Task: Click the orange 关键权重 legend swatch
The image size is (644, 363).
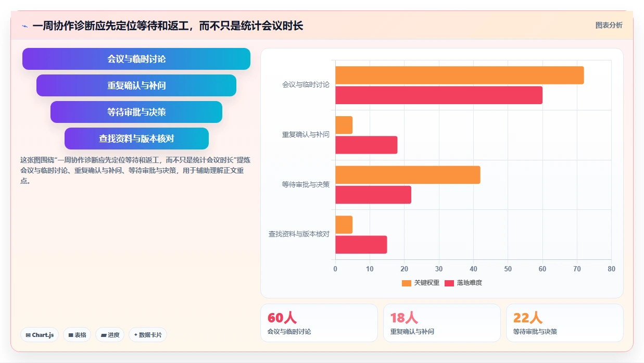Action: tap(407, 283)
